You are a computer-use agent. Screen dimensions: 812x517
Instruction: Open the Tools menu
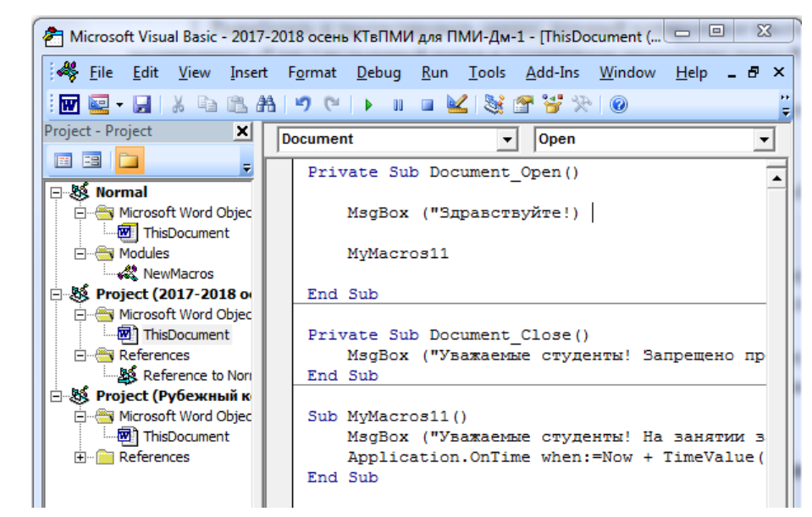tap(487, 73)
